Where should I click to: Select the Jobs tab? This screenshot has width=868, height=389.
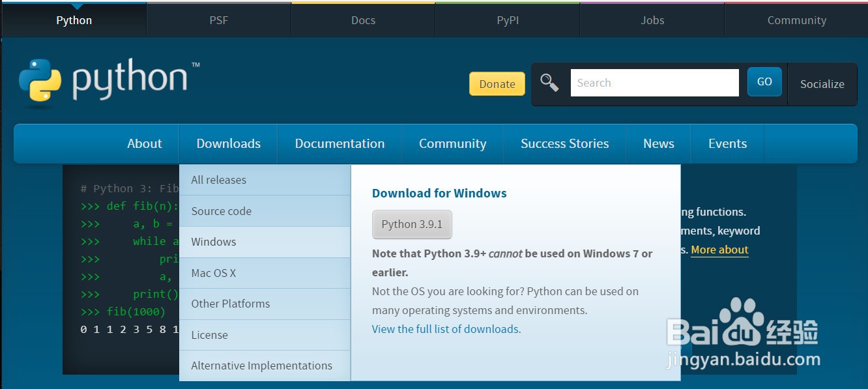click(652, 20)
